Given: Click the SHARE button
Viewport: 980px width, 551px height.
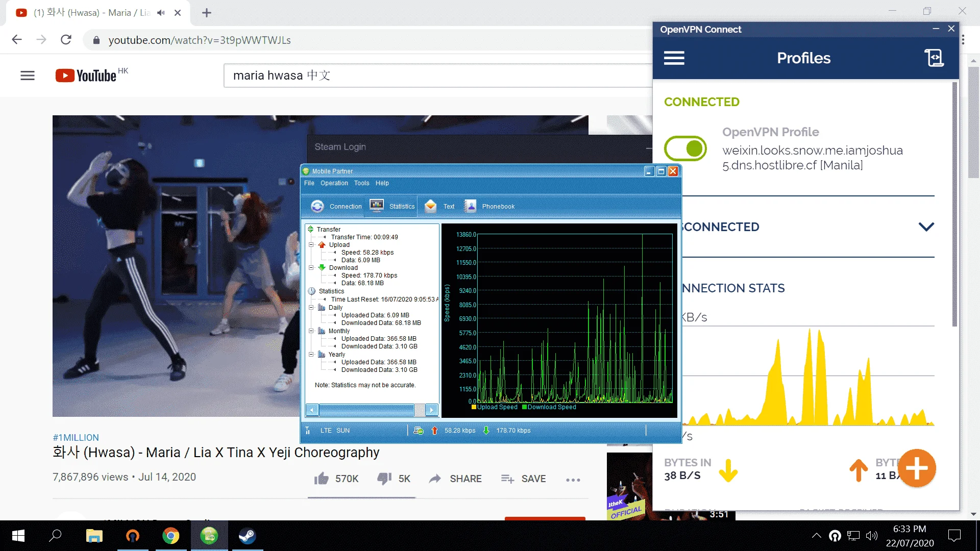Looking at the screenshot, I should (456, 479).
